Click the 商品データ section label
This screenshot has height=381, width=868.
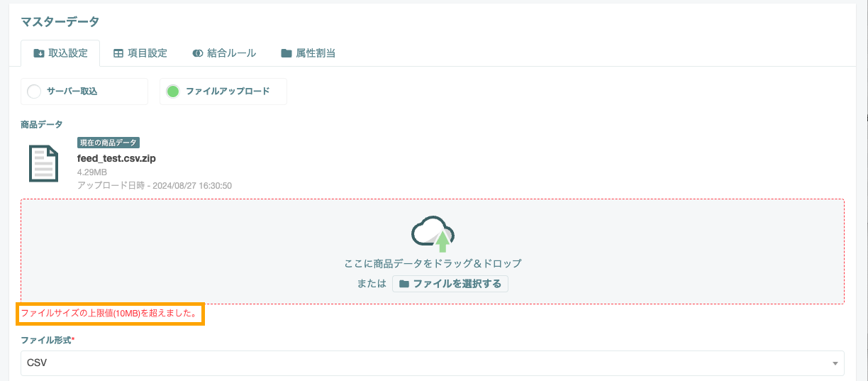[43, 125]
